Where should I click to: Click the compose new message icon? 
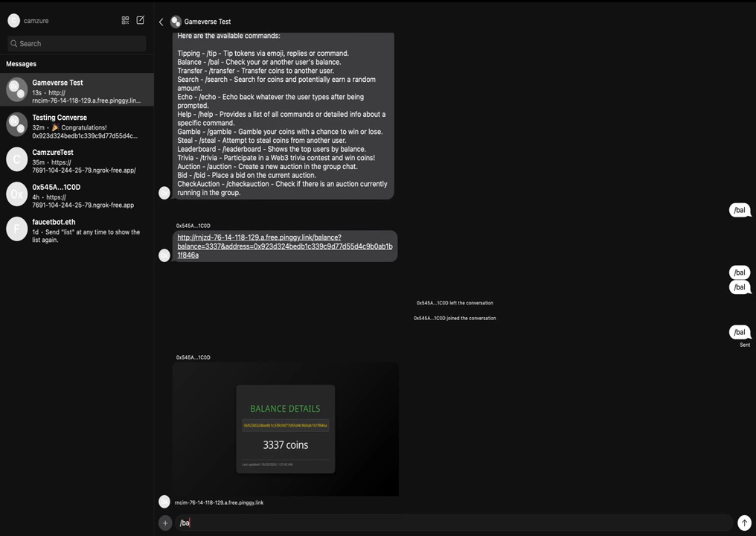tap(141, 20)
